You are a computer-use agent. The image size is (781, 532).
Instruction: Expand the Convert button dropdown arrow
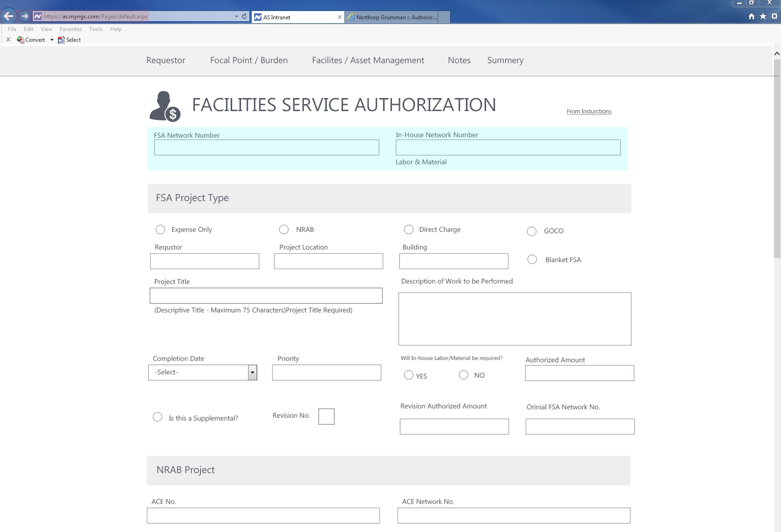click(52, 40)
